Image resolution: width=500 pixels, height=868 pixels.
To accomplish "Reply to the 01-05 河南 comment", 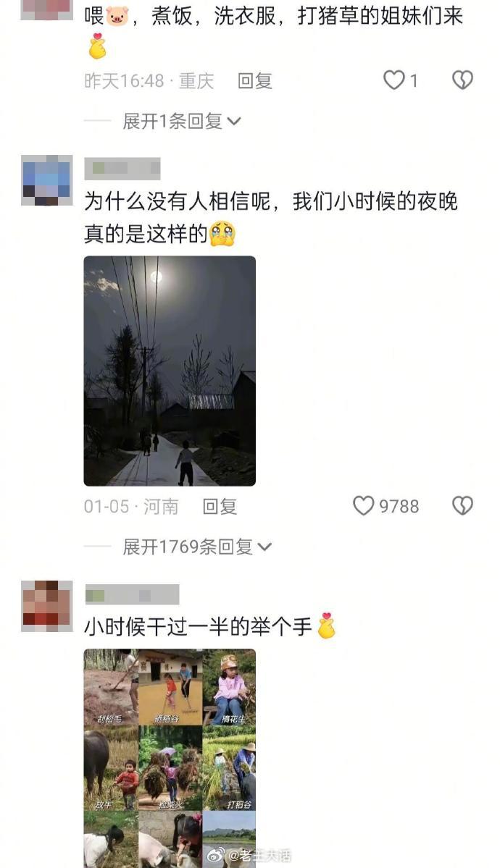I will click(220, 506).
